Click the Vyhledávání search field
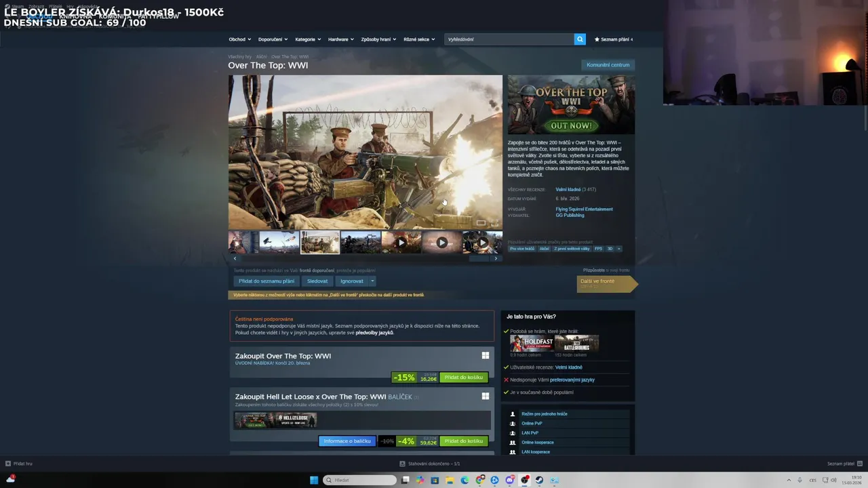This screenshot has width=868, height=488. pyautogui.click(x=509, y=39)
